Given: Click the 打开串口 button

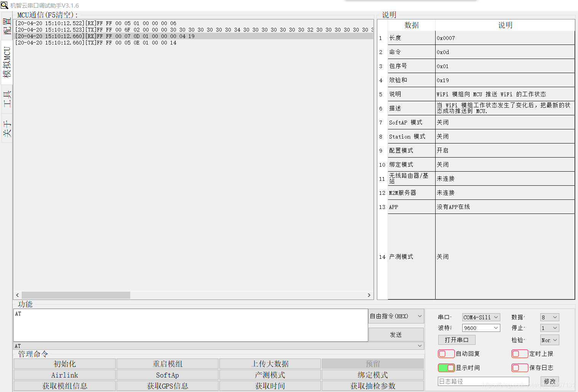Looking at the screenshot, I should point(457,339).
